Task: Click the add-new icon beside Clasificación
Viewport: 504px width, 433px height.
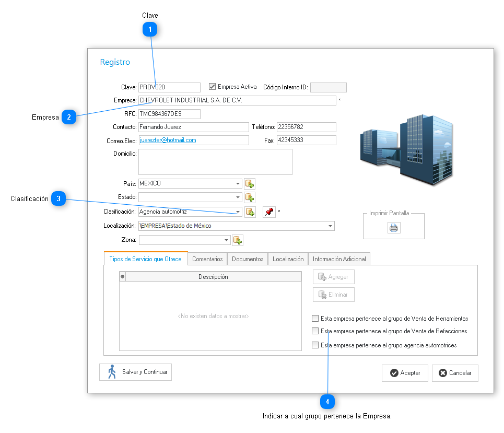Action: 250,212
